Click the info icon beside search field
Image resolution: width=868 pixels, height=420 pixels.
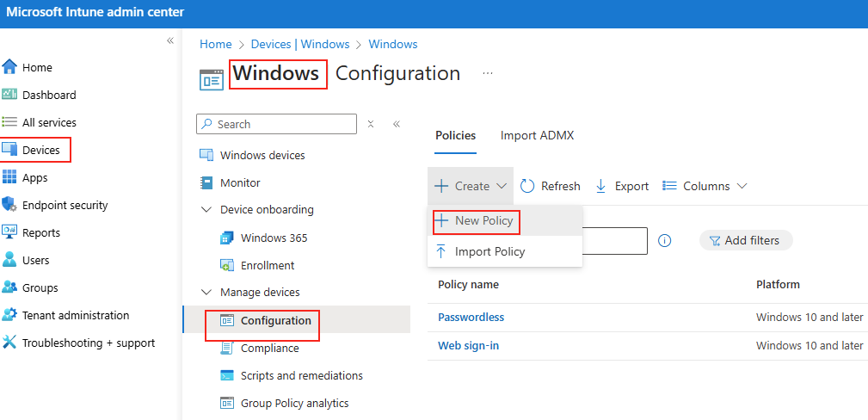pyautogui.click(x=665, y=240)
